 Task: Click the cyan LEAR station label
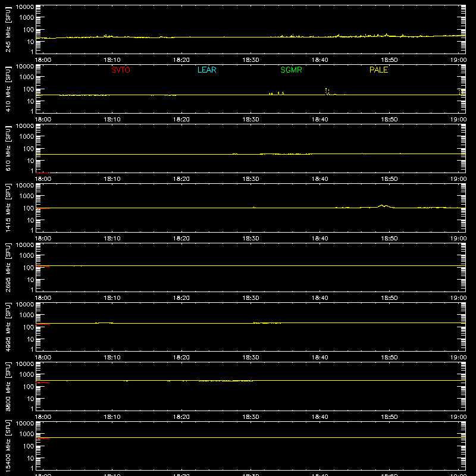pyautogui.click(x=206, y=70)
